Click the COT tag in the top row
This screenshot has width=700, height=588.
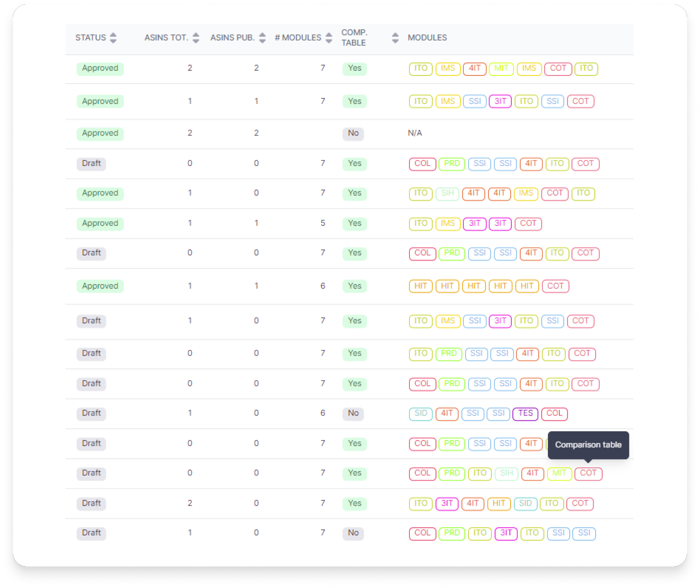click(x=558, y=69)
